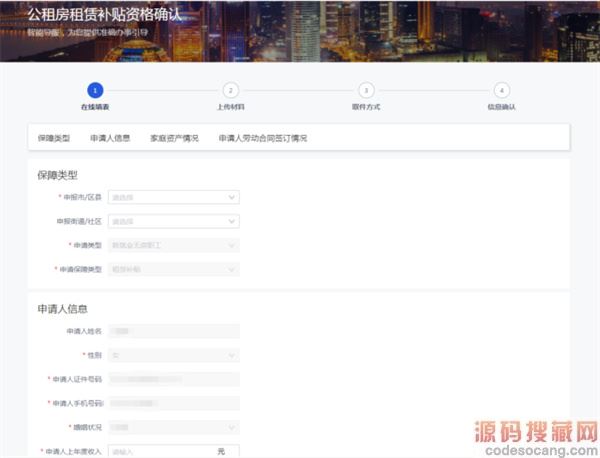
Task: Expand the 申报市/区县 dropdown
Action: pos(173,197)
